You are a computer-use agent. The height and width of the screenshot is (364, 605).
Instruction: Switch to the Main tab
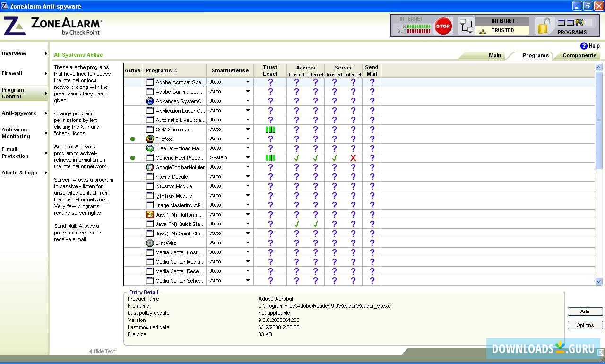495,55
